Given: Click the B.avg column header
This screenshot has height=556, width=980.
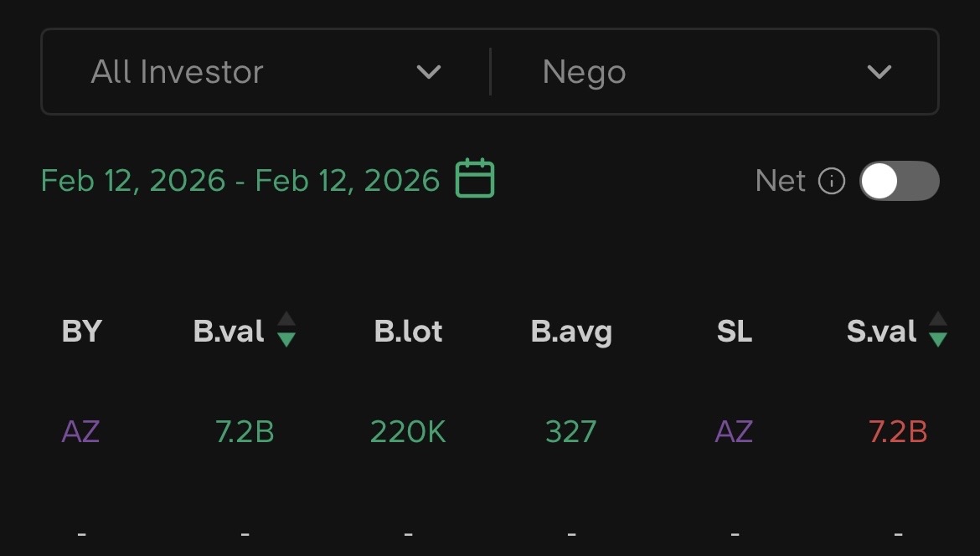Looking at the screenshot, I should (x=571, y=332).
